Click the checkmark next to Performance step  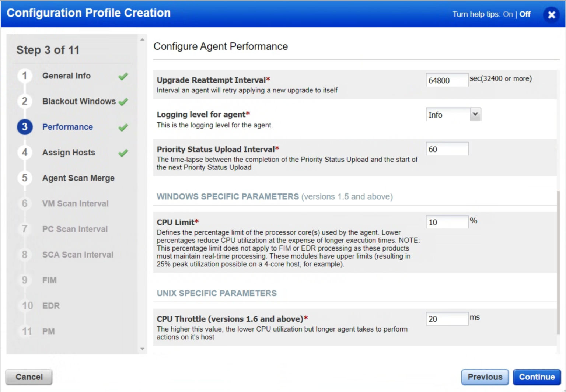click(x=123, y=127)
